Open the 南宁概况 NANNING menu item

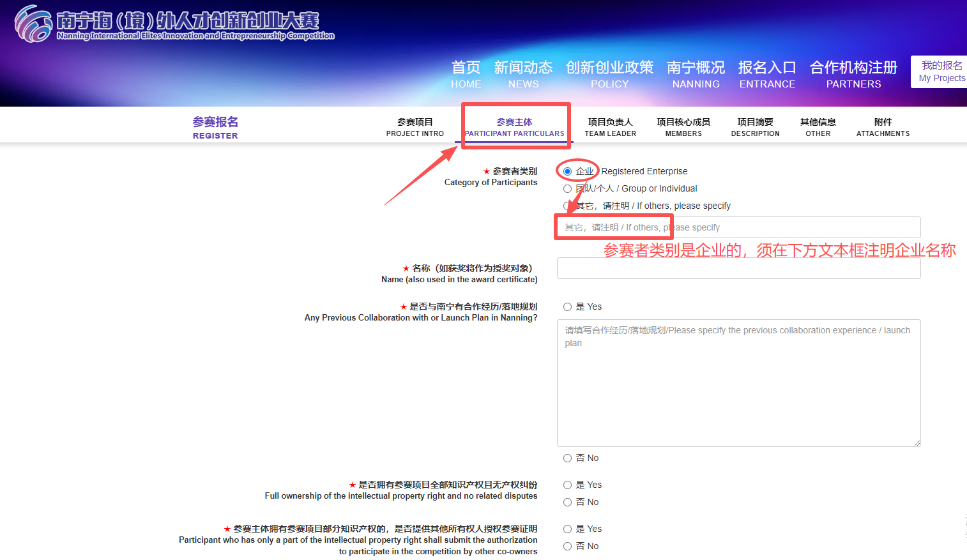tap(696, 75)
